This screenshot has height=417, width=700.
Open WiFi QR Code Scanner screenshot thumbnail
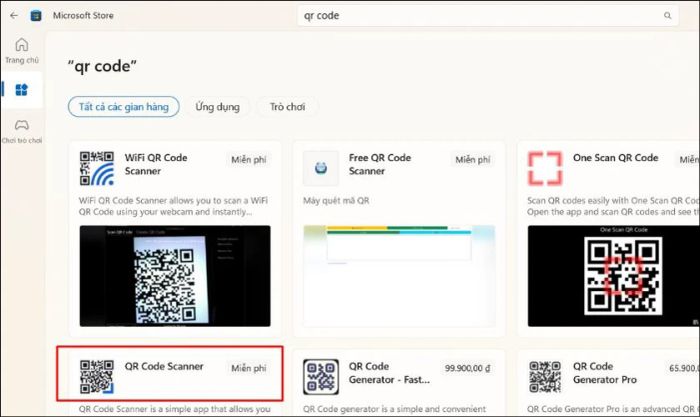174,274
